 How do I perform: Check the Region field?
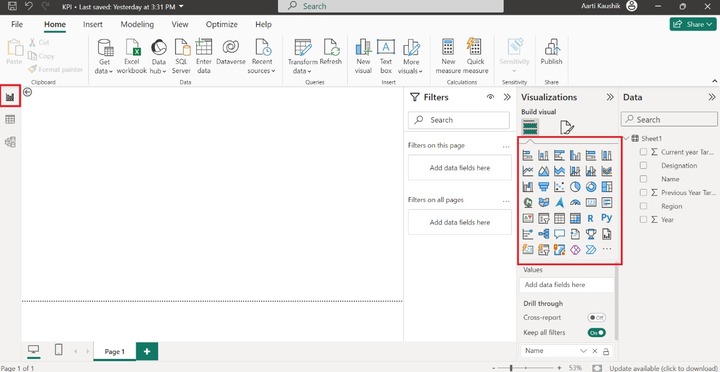click(x=643, y=206)
